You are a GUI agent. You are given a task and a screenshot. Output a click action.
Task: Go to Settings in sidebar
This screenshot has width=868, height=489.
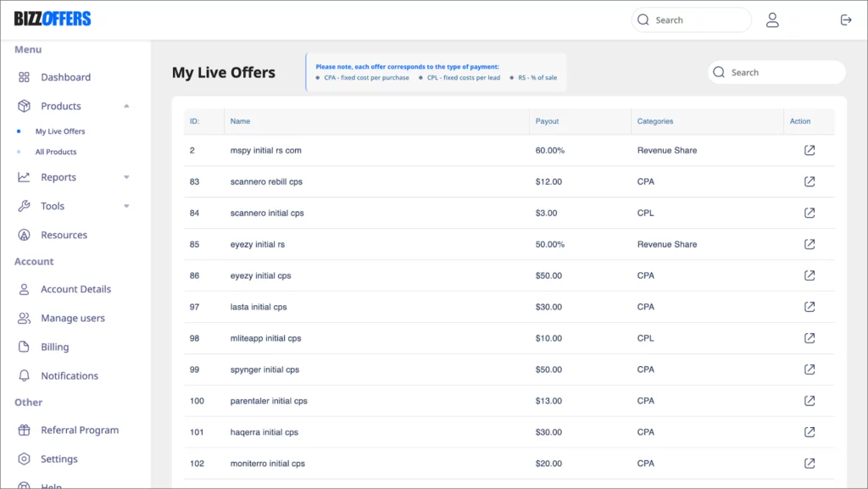[x=59, y=458]
